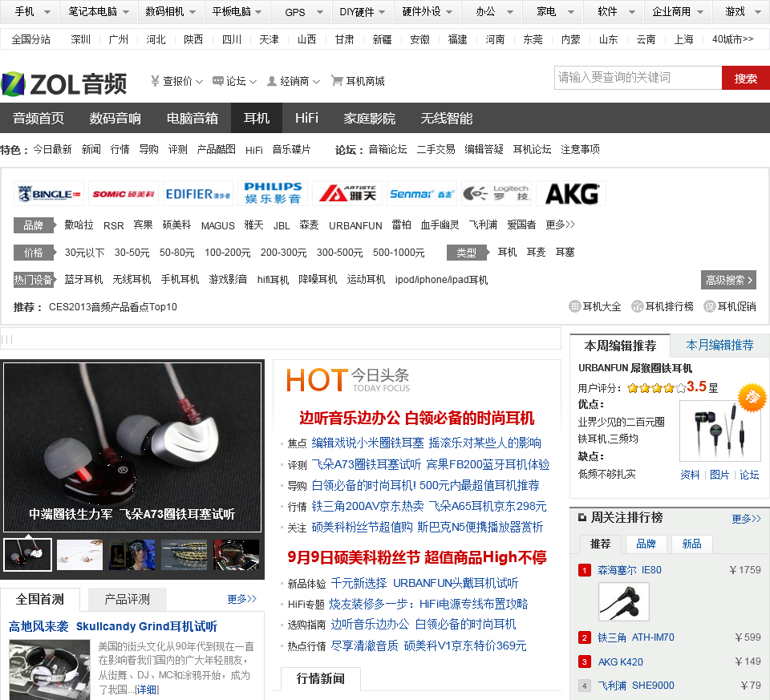Open 数码音响 navigation section

tap(115, 118)
